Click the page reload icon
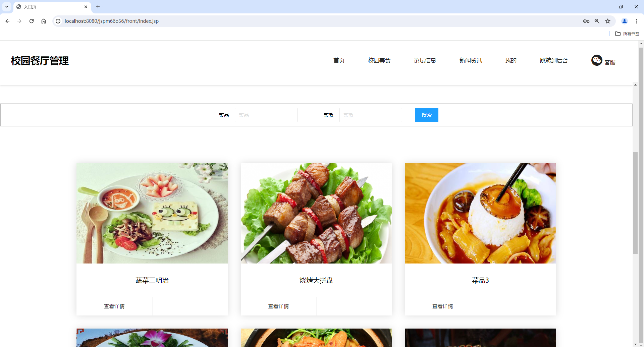The height and width of the screenshot is (347, 644). coord(31,21)
